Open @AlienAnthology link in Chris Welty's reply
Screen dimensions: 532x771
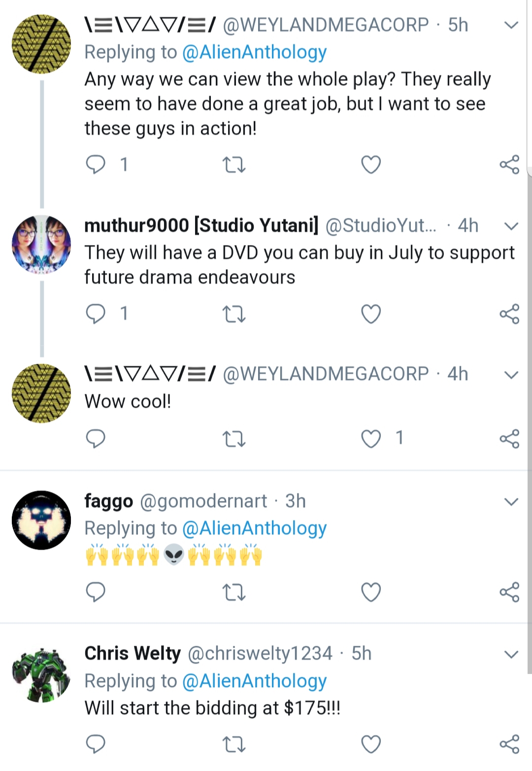pos(254,681)
